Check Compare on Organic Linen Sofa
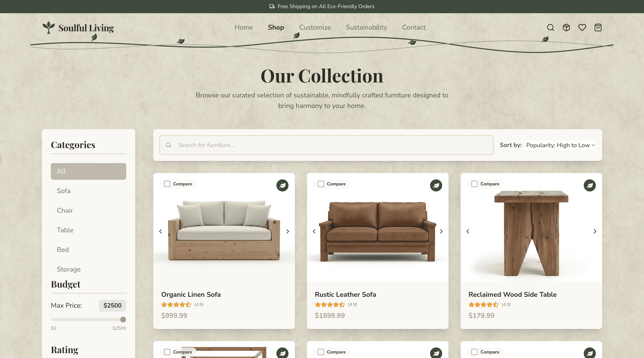Viewport: 644px width, 358px height. coord(167,184)
